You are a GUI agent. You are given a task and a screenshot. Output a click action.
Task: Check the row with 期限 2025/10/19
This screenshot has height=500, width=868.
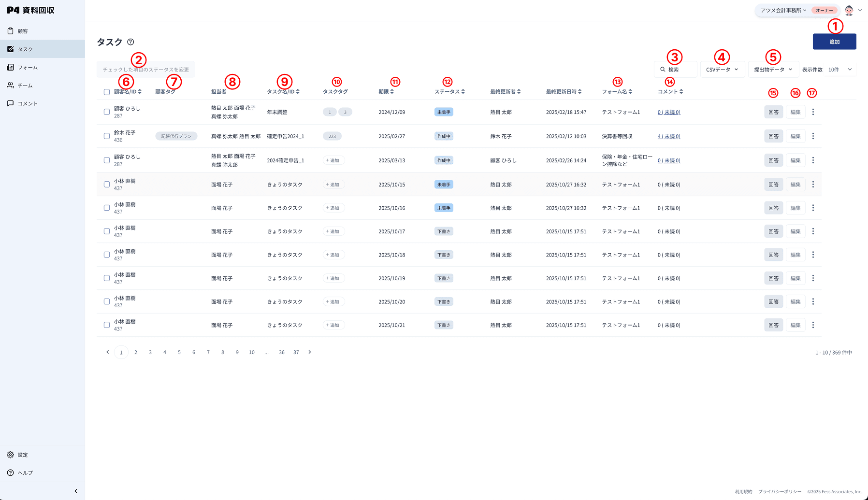coord(107,278)
